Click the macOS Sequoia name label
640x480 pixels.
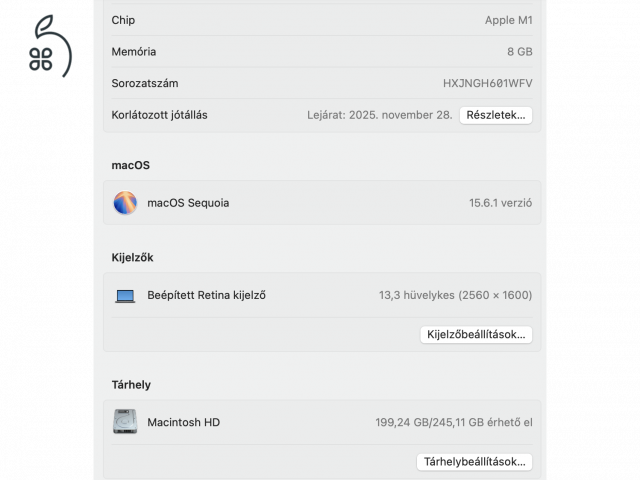pos(188,203)
